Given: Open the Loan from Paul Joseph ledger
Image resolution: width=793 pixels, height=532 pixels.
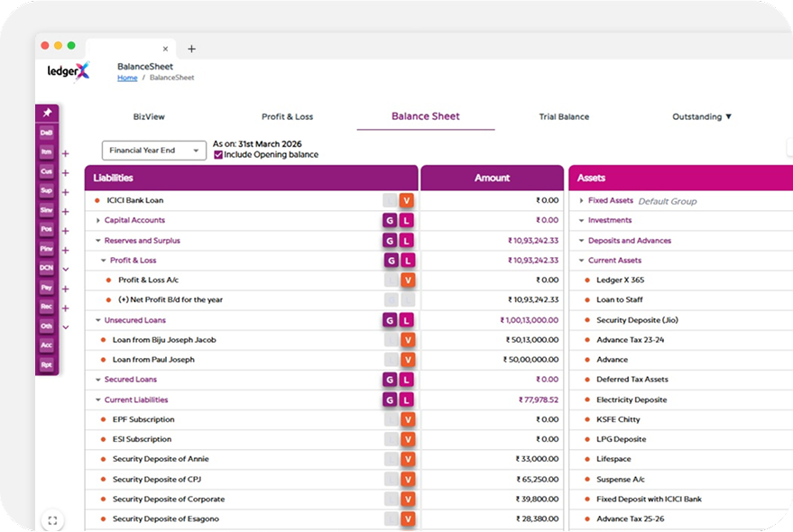Looking at the screenshot, I should tap(153, 360).
